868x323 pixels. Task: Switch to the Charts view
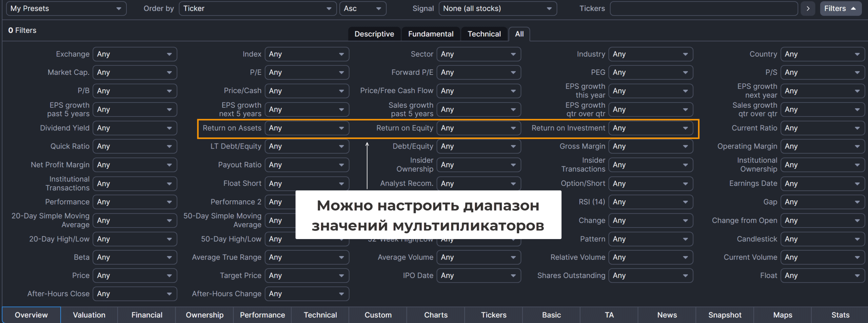[x=436, y=315]
